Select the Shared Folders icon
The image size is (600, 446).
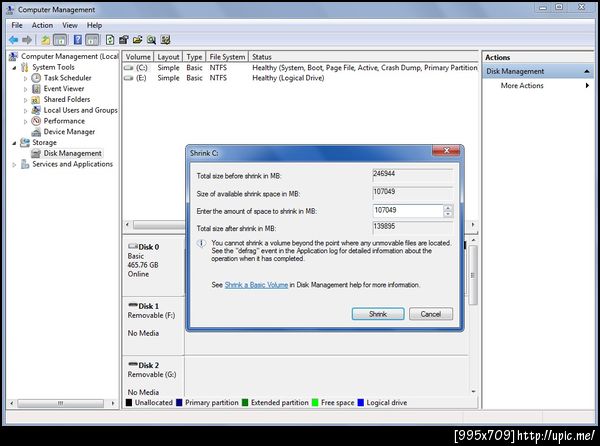pyautogui.click(x=36, y=99)
